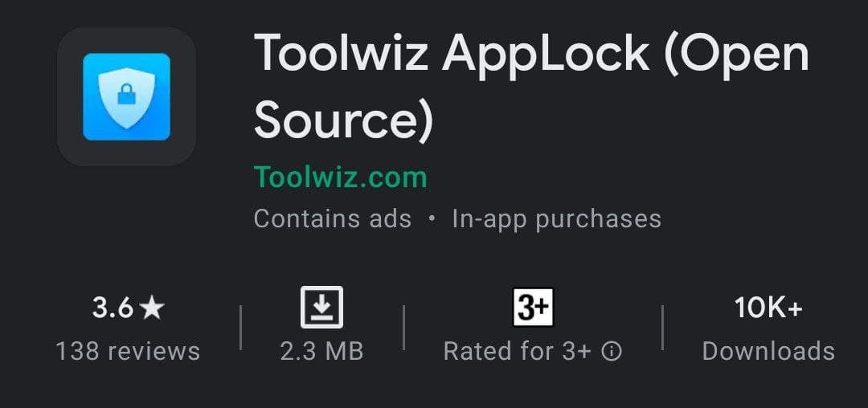Click the (Open word in the app title

pyautogui.click(x=736, y=55)
